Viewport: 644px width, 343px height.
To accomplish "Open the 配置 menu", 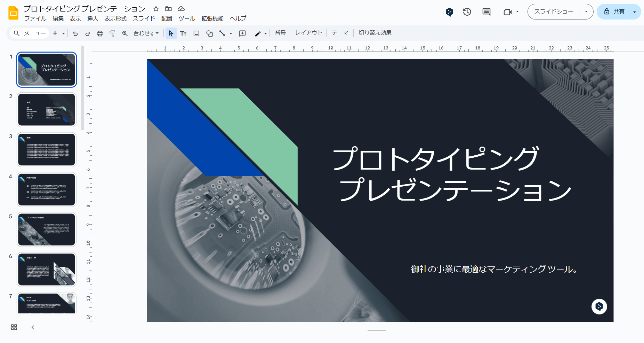I will (167, 18).
